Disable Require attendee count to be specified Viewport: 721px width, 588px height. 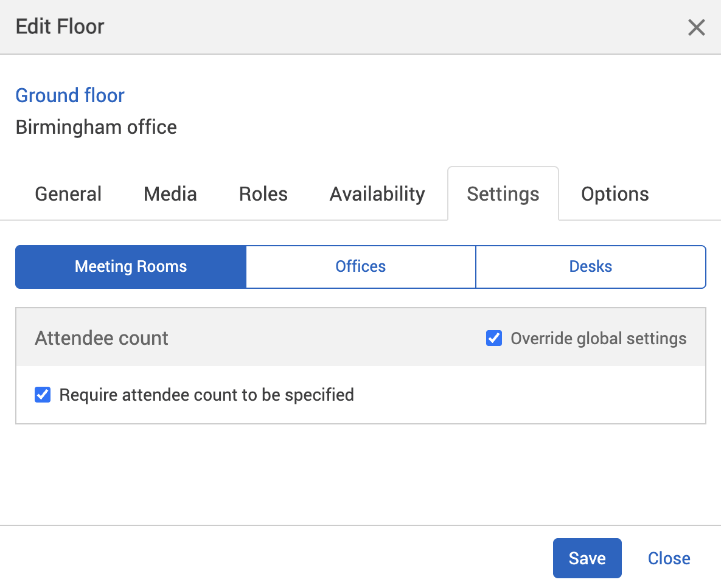[x=42, y=395]
